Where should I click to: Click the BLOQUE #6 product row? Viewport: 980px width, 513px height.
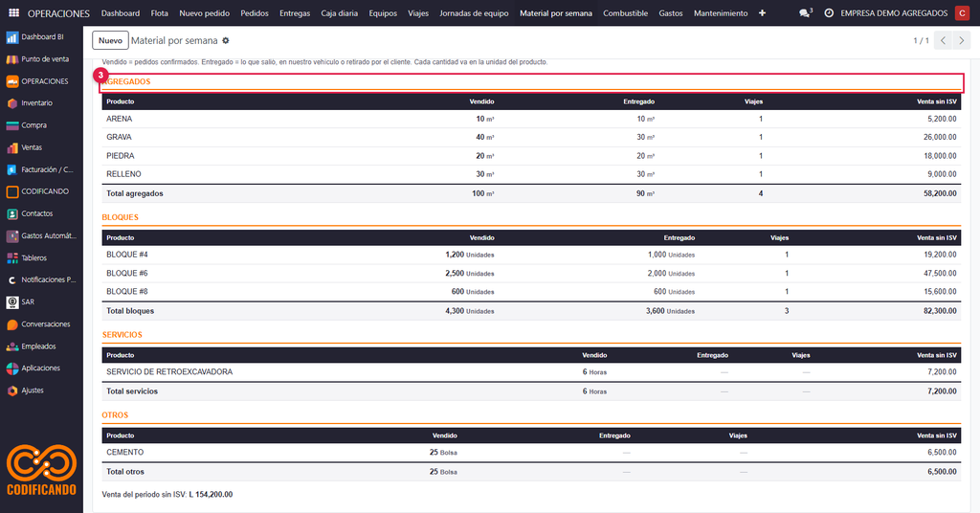(x=531, y=273)
